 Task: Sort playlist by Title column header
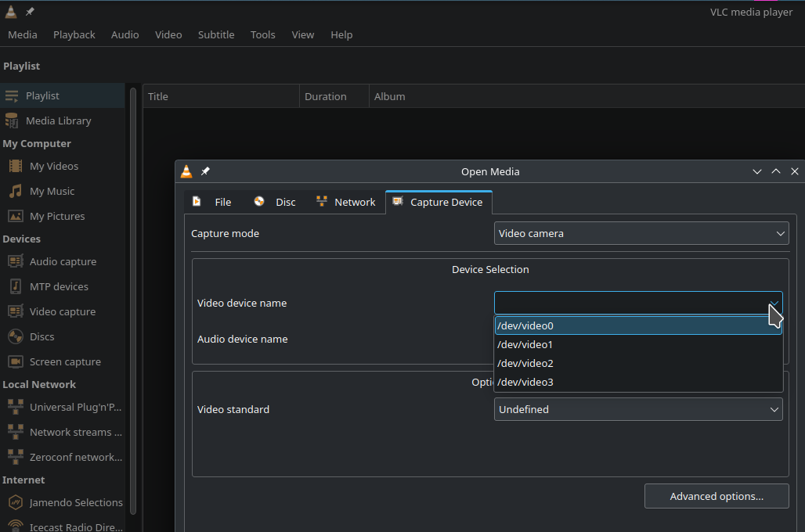[222, 96]
